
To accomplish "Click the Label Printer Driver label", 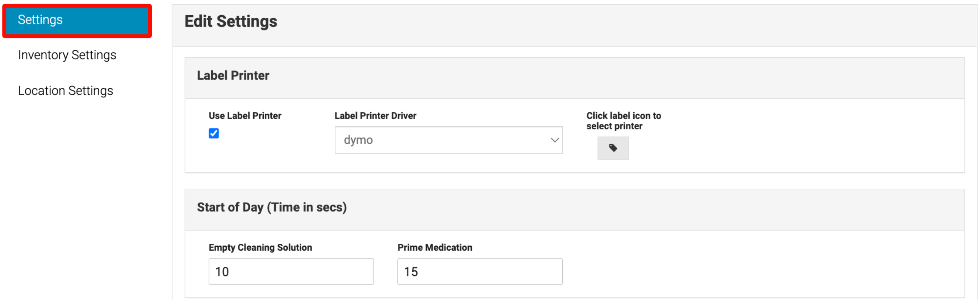I will [375, 116].
